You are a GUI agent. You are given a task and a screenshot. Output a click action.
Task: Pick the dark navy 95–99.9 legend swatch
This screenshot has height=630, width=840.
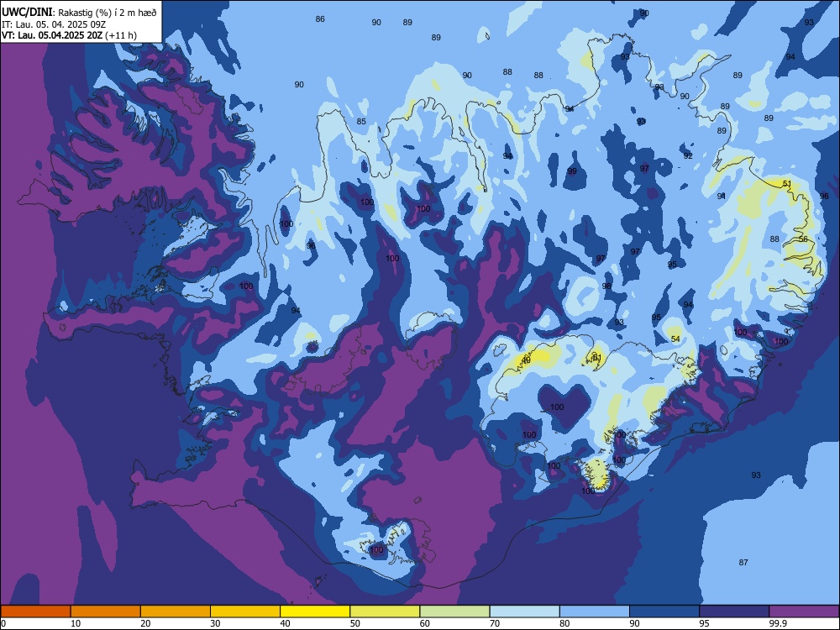pos(734,612)
